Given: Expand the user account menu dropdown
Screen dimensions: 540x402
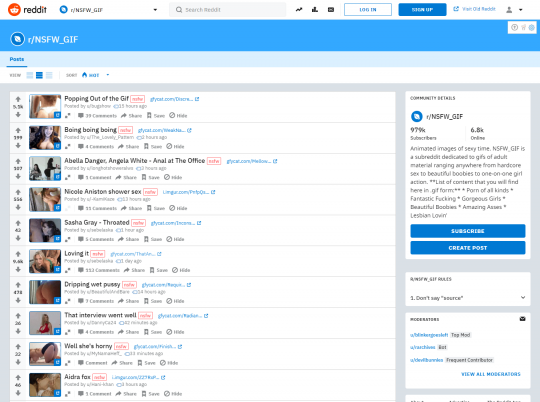Looking at the screenshot, I should 515,10.
